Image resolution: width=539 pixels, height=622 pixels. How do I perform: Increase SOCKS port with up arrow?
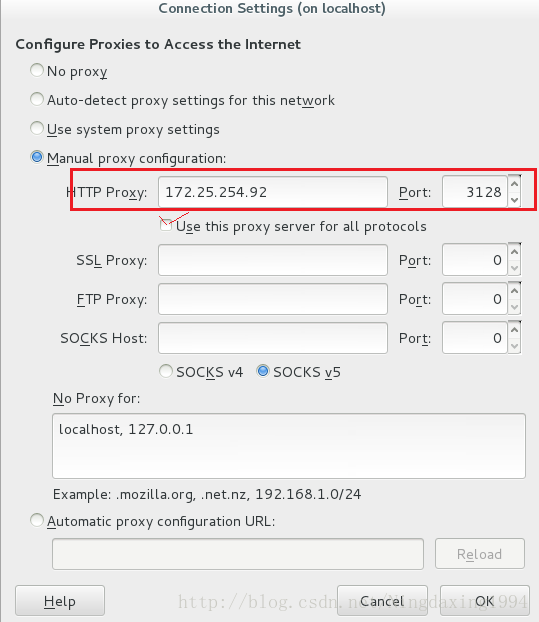coord(514,330)
